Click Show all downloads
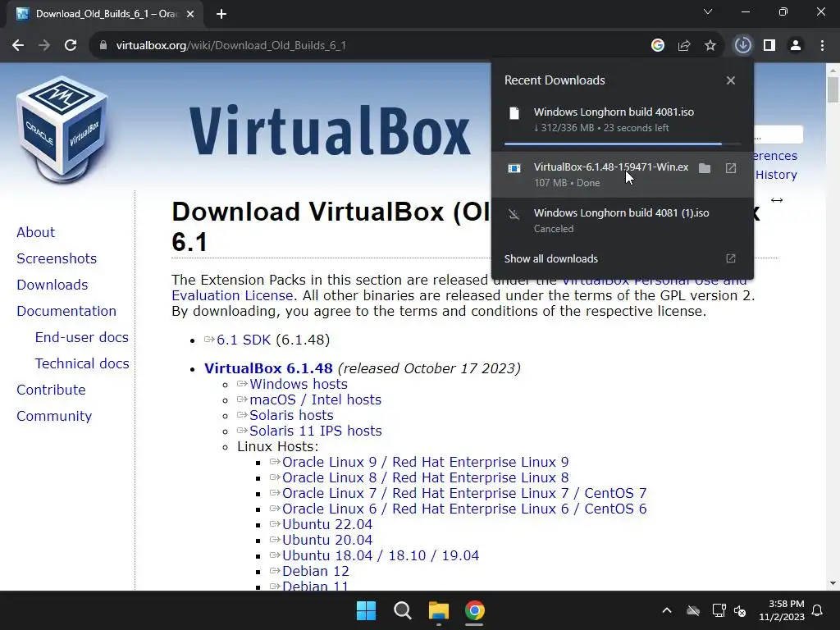This screenshot has height=630, width=840. [x=550, y=258]
